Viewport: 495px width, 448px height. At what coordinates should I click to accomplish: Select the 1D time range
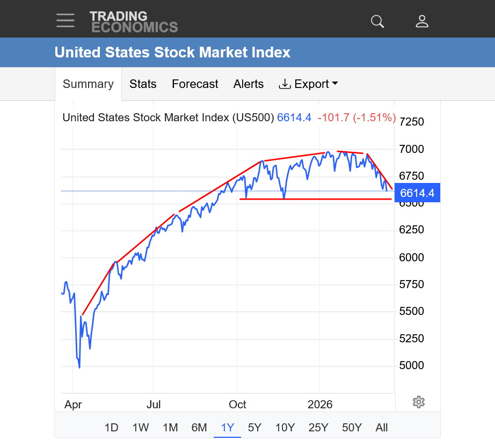(x=111, y=428)
